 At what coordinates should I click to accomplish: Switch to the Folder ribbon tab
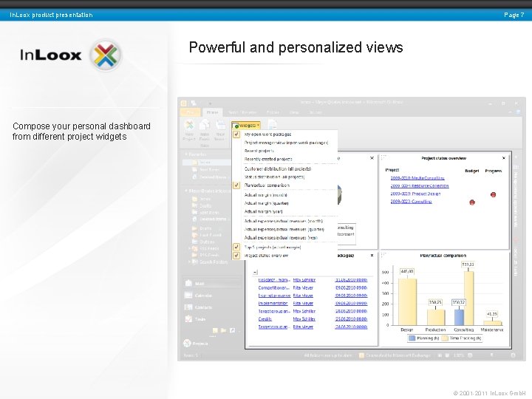click(273, 112)
